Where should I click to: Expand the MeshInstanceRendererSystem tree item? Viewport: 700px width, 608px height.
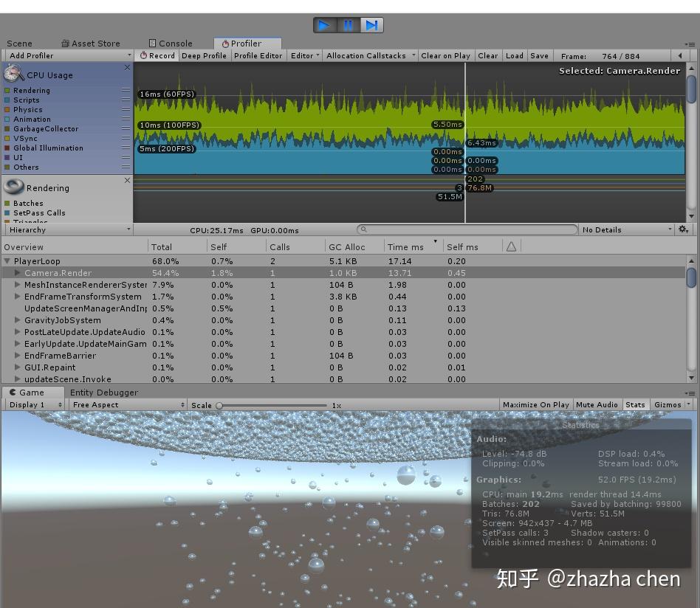coord(18,285)
